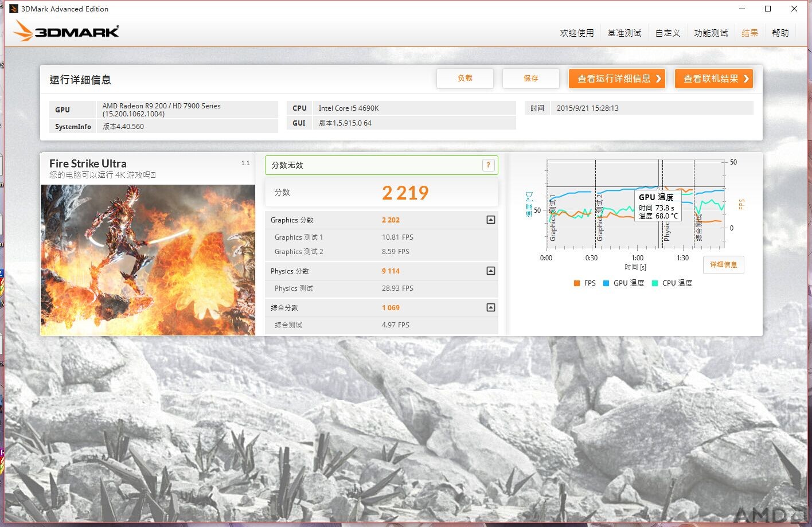This screenshot has height=527, width=812.
Task: Click the 保存 button
Action: coord(531,79)
